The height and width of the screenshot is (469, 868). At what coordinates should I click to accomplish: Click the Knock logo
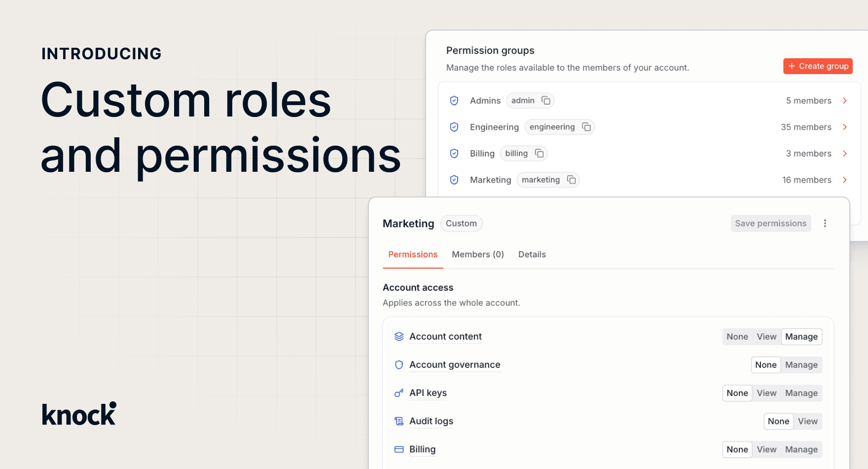[x=79, y=414]
